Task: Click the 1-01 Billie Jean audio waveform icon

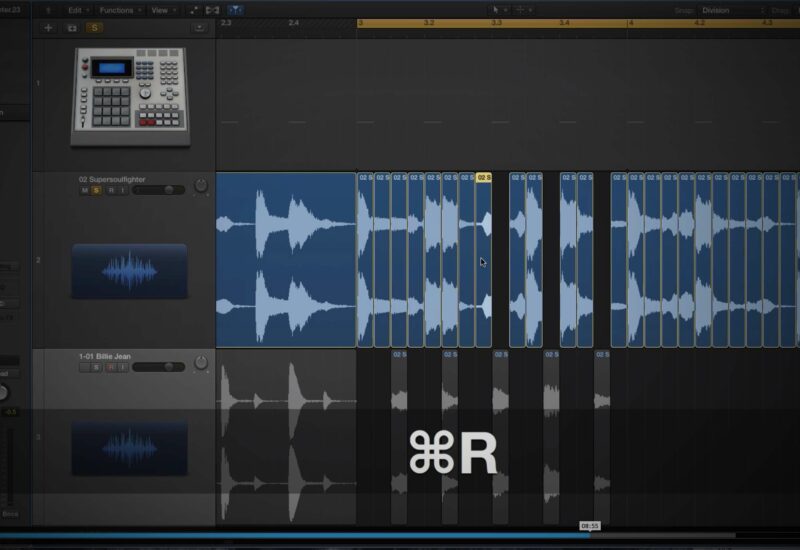Action: tap(130, 448)
